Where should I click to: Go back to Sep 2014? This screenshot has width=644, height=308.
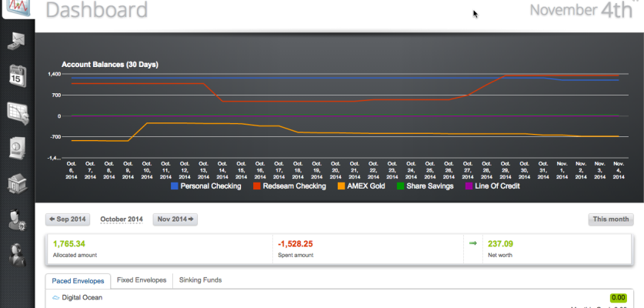coord(68,219)
